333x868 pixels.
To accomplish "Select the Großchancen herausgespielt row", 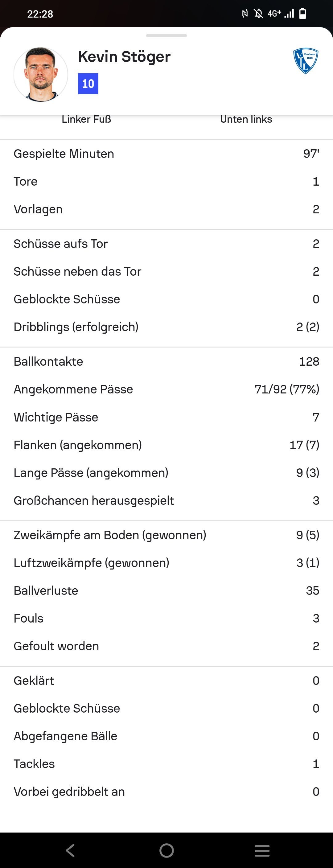I will tap(166, 500).
